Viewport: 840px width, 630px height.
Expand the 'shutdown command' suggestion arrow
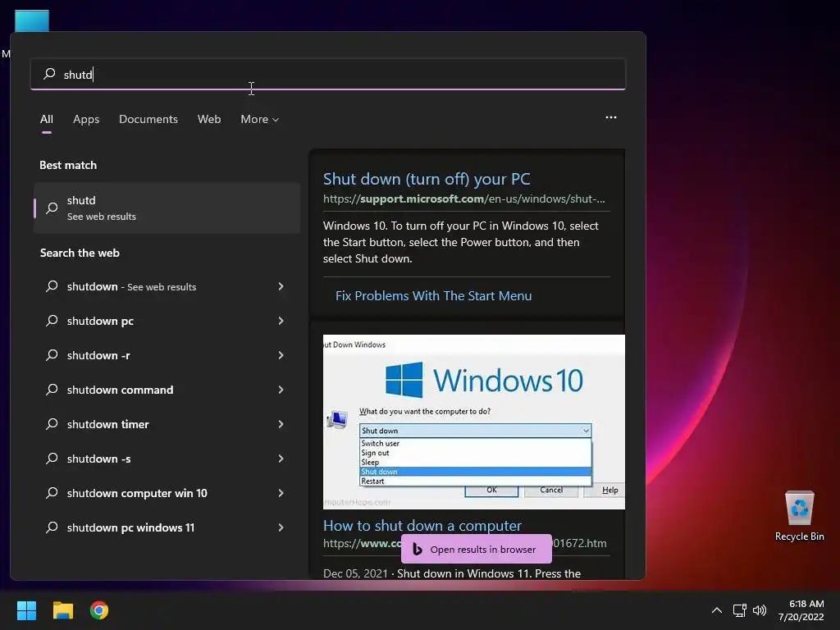point(281,390)
